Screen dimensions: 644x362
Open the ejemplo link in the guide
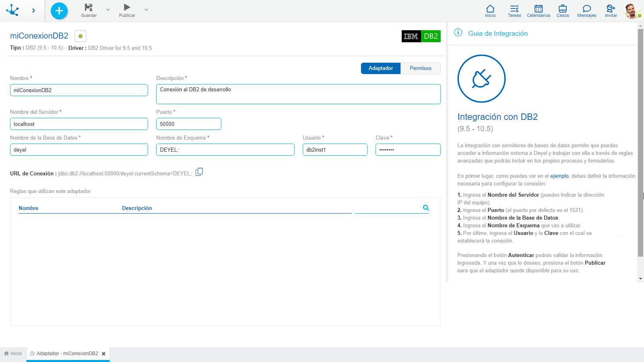click(559, 176)
